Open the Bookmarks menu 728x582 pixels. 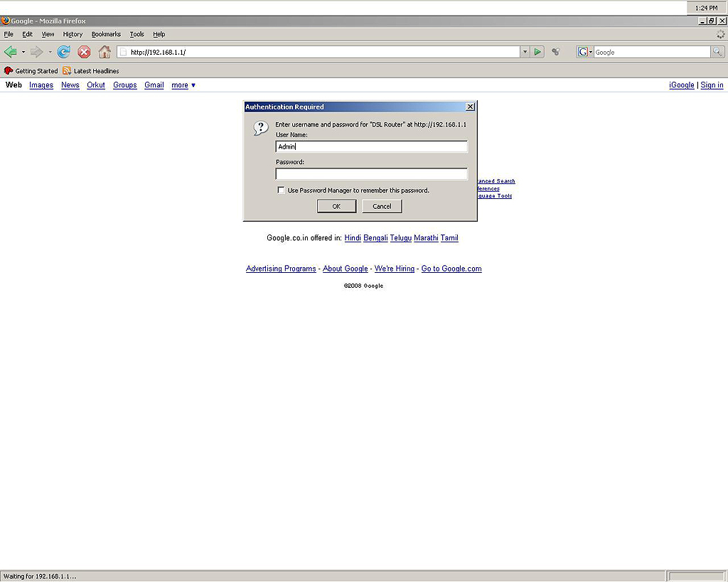(x=106, y=34)
